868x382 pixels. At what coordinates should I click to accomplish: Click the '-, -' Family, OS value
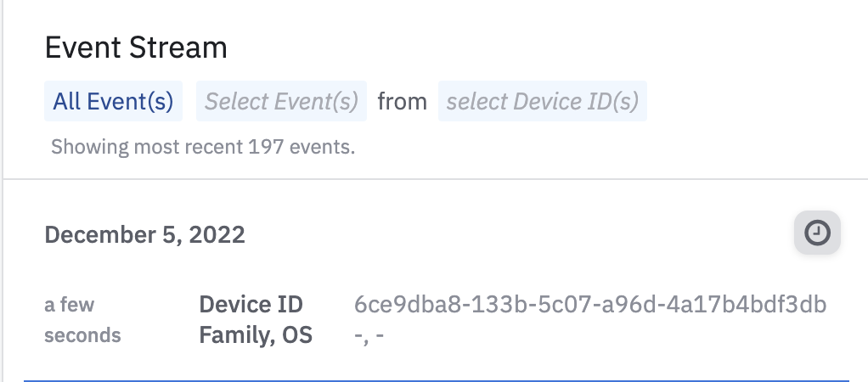click(369, 336)
